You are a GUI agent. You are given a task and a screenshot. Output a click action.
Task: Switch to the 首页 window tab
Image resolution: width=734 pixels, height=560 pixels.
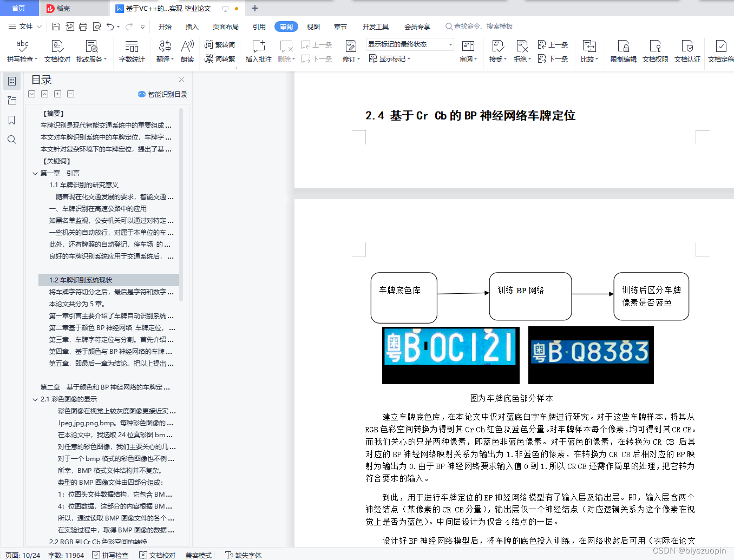pos(19,8)
